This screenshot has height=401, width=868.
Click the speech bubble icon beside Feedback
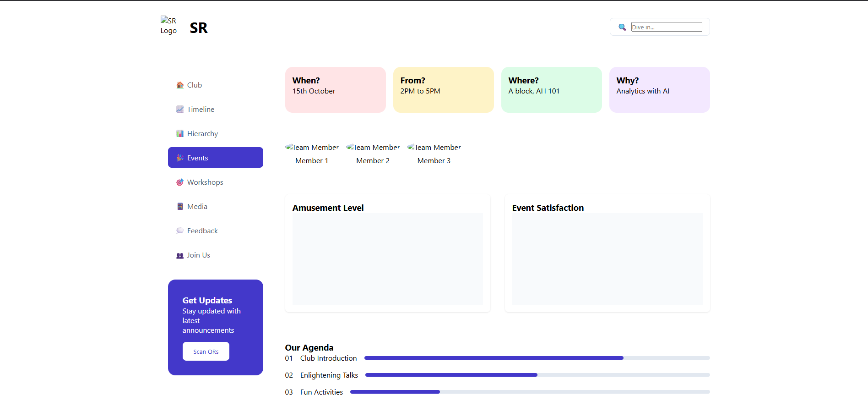click(180, 231)
